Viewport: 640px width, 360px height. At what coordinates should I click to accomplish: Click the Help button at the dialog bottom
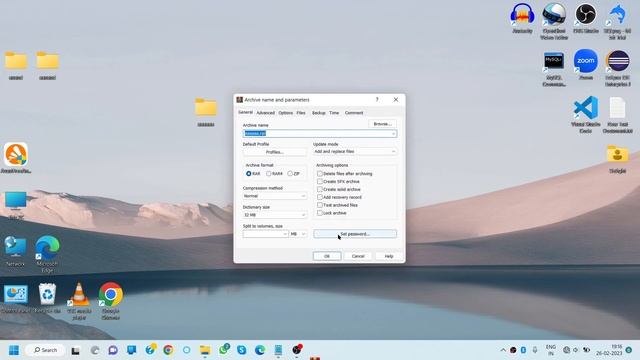[389, 256]
